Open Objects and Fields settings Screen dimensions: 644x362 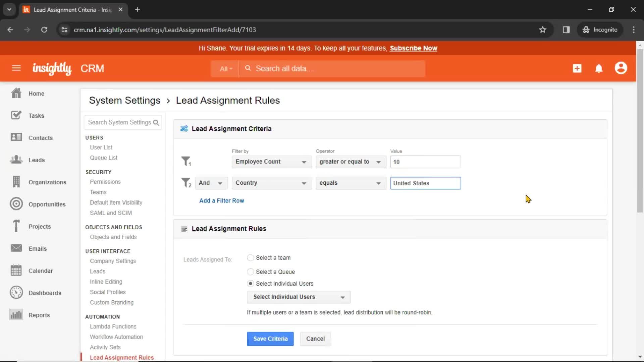tap(113, 237)
